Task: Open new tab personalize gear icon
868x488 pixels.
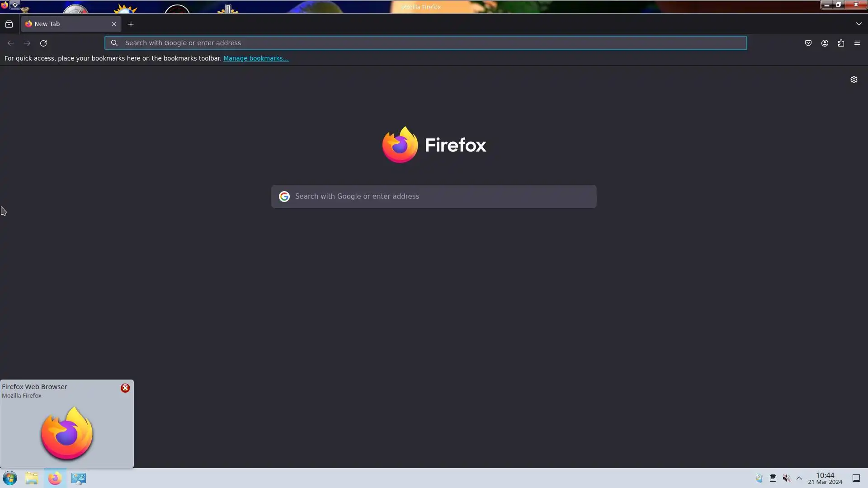Action: tap(854, 80)
